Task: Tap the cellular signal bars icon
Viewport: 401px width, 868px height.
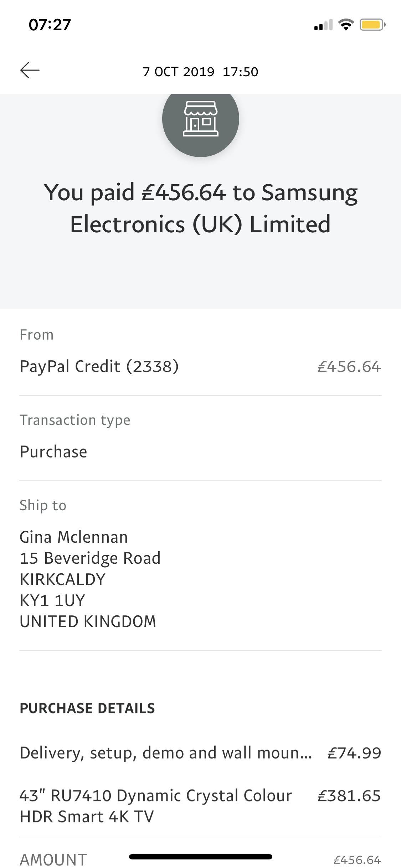Action: (x=323, y=25)
